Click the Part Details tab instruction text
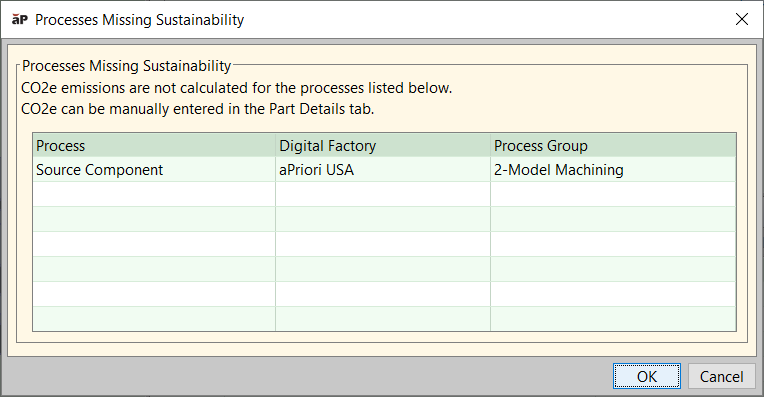 click(198, 109)
